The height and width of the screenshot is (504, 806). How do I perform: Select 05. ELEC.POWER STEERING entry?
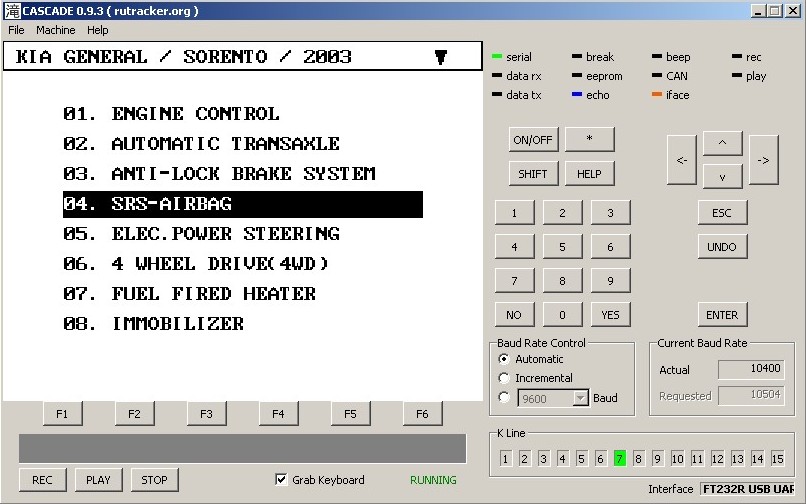(x=201, y=234)
